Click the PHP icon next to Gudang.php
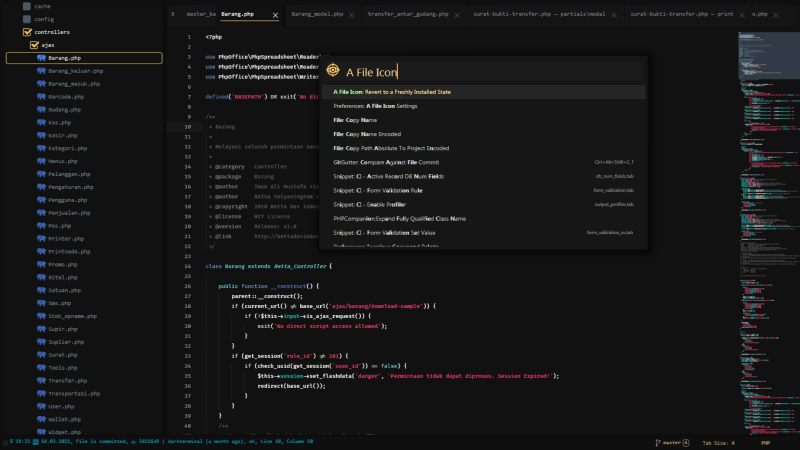Image resolution: width=800 pixels, height=450 pixels. (x=41, y=110)
